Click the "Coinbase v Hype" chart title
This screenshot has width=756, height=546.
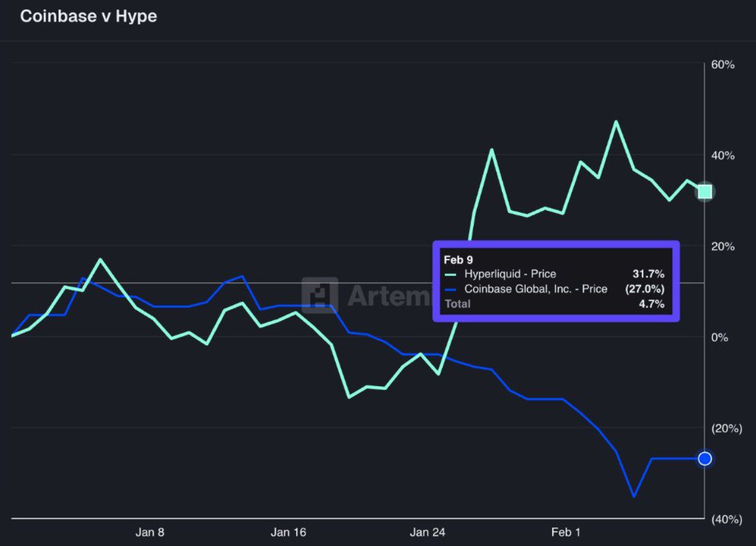pyautogui.click(x=89, y=16)
